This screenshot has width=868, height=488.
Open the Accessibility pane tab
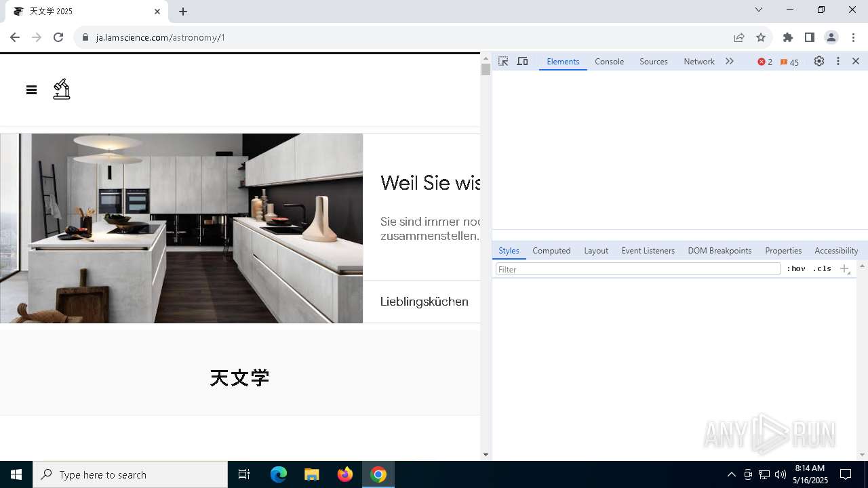coord(836,250)
